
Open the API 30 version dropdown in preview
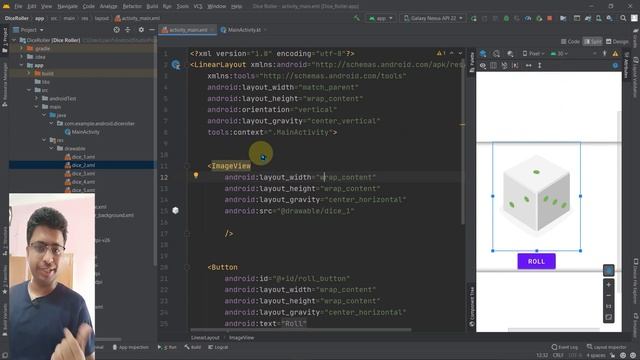point(559,53)
